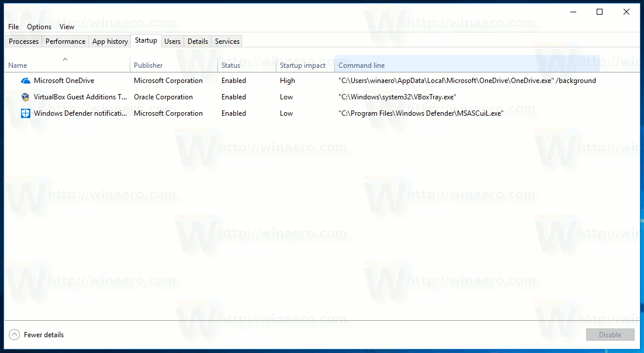The width and height of the screenshot is (644, 353).
Task: Click the VirtualBox Guest Additions icon
Action: click(x=25, y=96)
